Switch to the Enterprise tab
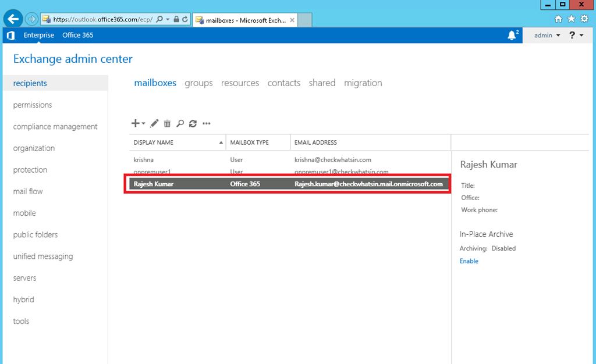 pos(39,35)
